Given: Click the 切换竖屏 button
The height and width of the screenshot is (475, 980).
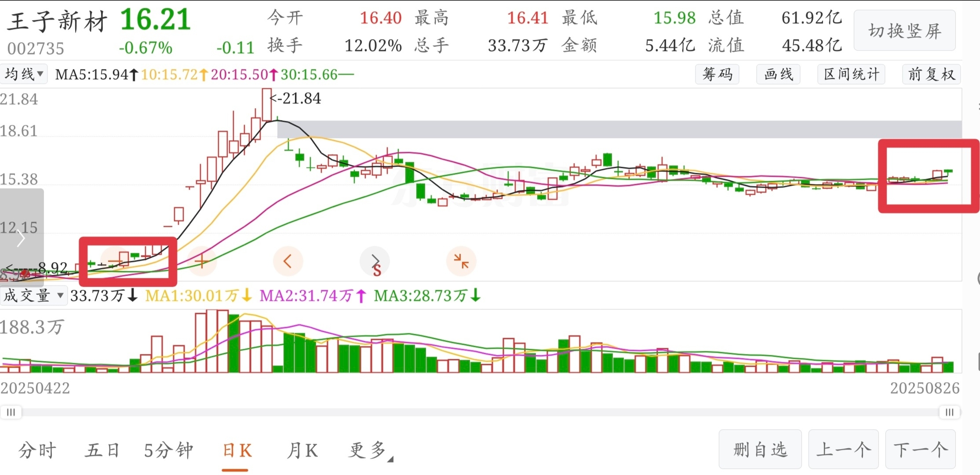Looking at the screenshot, I should (904, 31).
